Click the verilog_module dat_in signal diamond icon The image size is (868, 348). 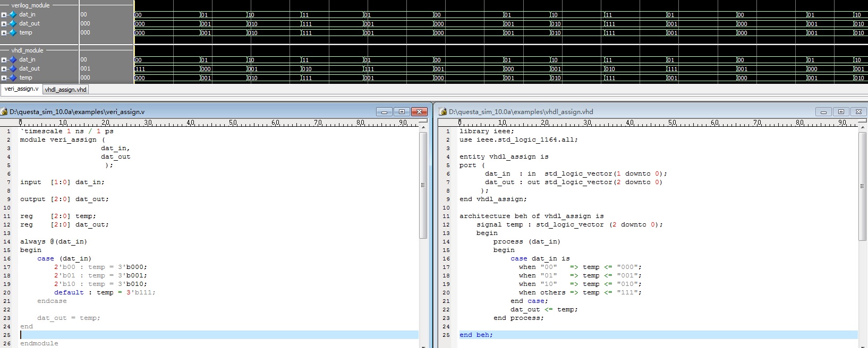pyautogui.click(x=13, y=15)
